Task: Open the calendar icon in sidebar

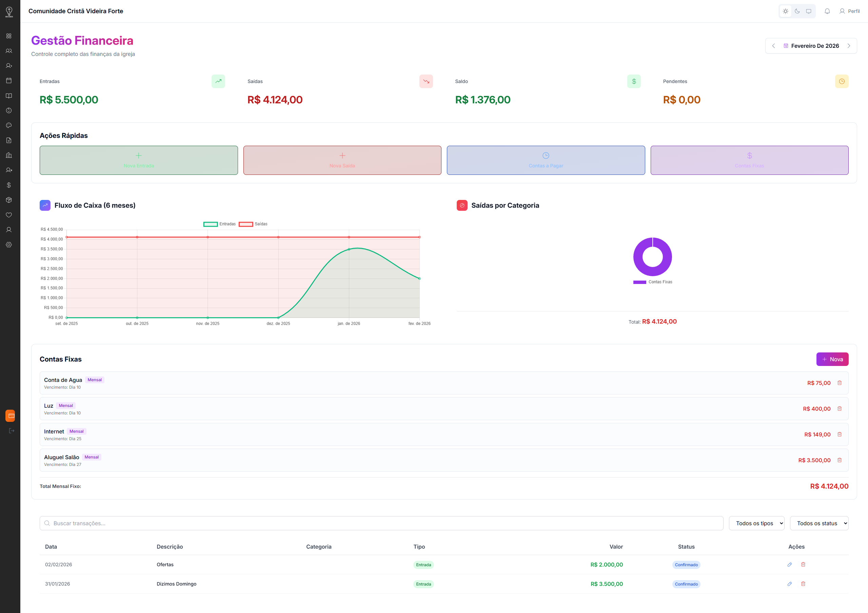Action: coord(9,81)
